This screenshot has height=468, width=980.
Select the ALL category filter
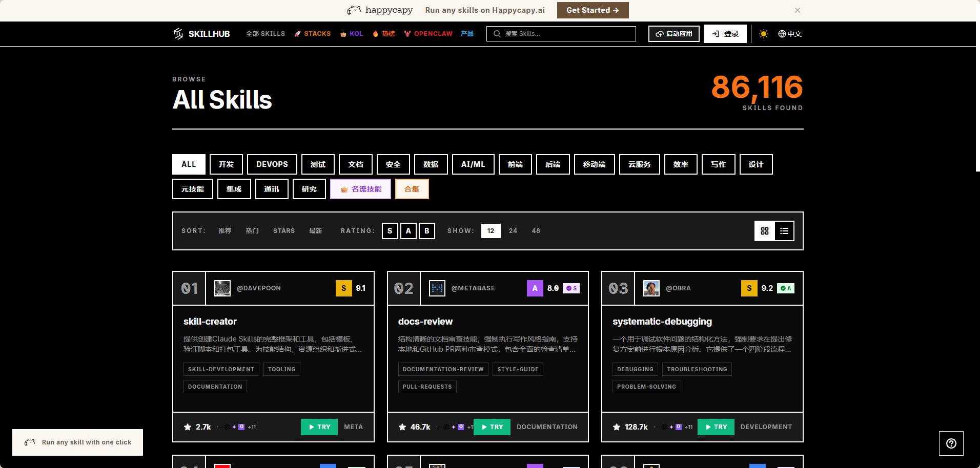pyautogui.click(x=189, y=164)
